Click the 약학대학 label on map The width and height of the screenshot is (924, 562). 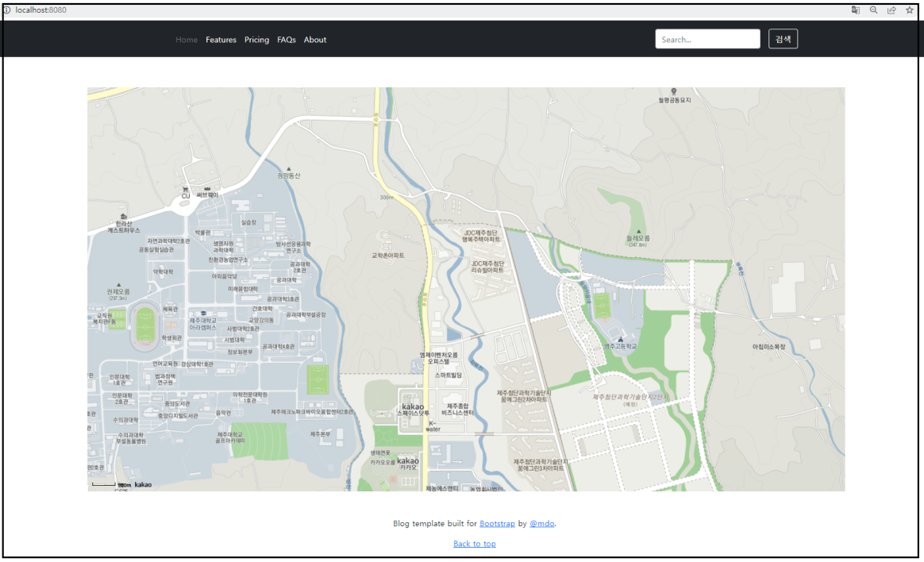pos(164,272)
